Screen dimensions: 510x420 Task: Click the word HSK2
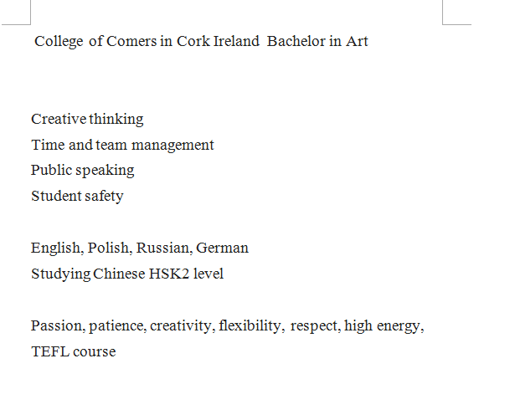pyautogui.click(x=169, y=274)
